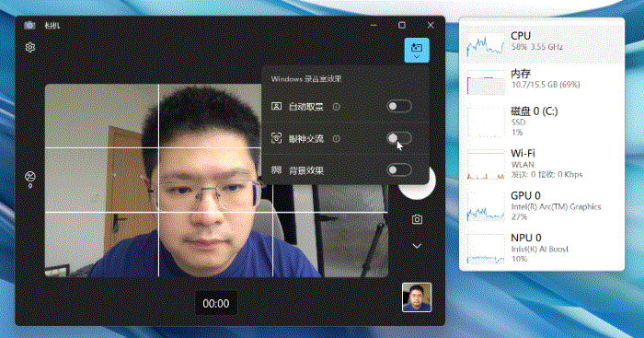
Task: Click the Windows 录音室效果 header text
Action: coord(306,79)
